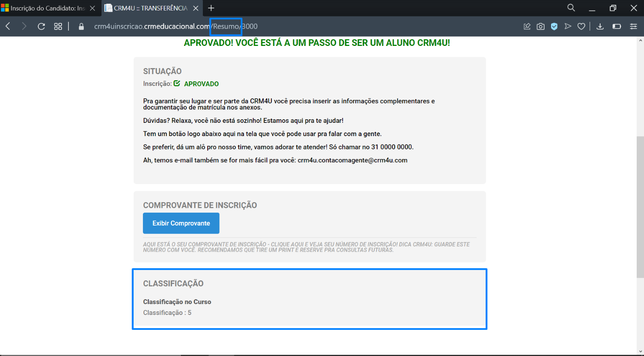
Task: Open the battery saver icon
Action: click(x=617, y=27)
